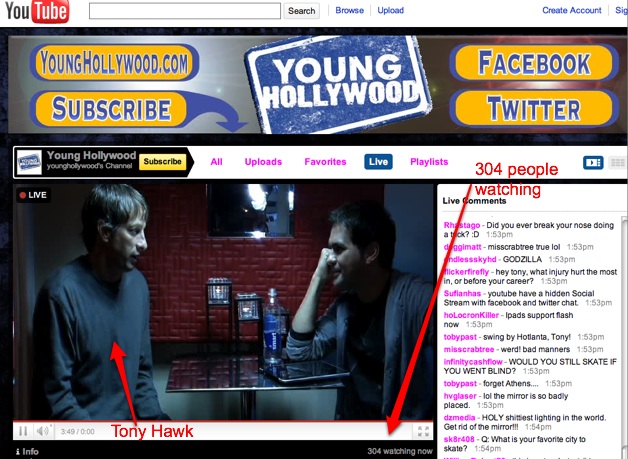The width and height of the screenshot is (628, 459).
Task: Open Young Hollywood channel avatar
Action: 29,163
